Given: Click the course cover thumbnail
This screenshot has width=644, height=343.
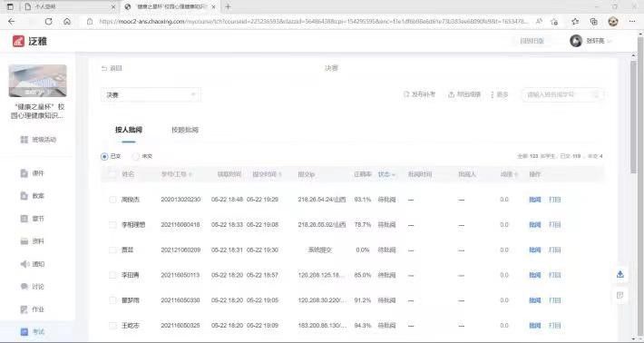Looking at the screenshot, I should tap(38, 81).
